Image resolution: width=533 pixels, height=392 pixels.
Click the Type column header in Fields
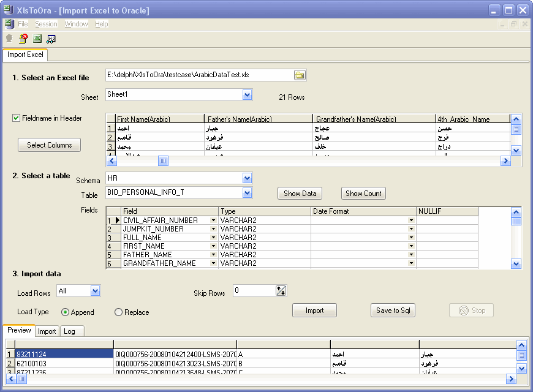click(265, 211)
